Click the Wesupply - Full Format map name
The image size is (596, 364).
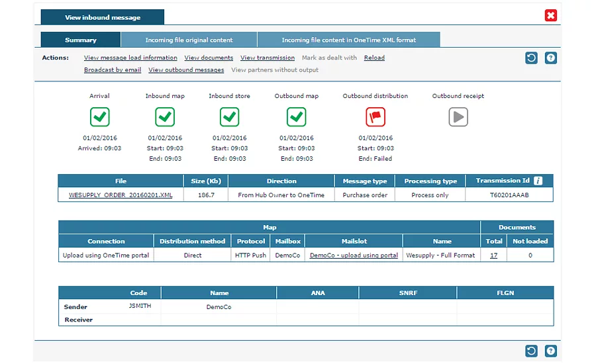(x=440, y=255)
